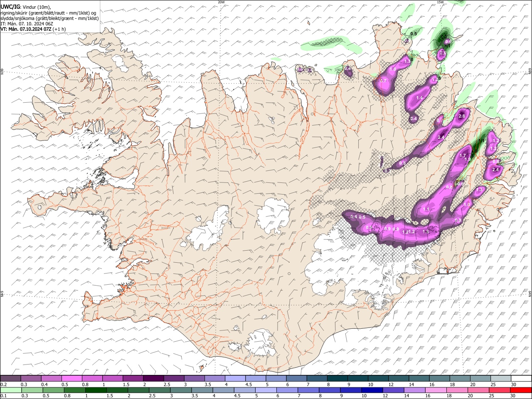Click the '20W' longitude label at the top

[221, 2]
